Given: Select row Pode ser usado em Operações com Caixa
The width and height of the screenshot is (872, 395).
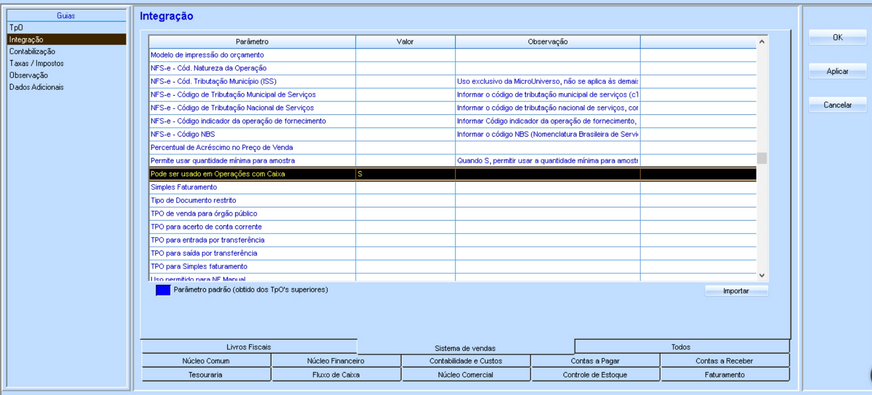Looking at the screenshot, I should point(453,174).
